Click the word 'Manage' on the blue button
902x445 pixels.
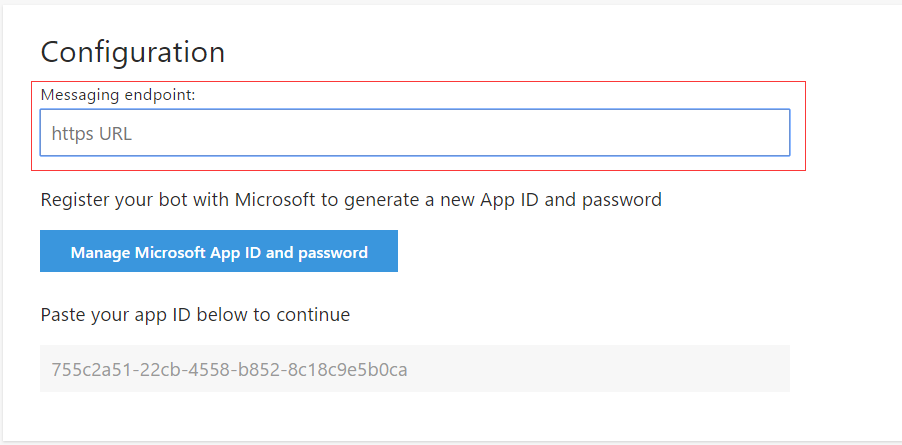[x=101, y=252]
